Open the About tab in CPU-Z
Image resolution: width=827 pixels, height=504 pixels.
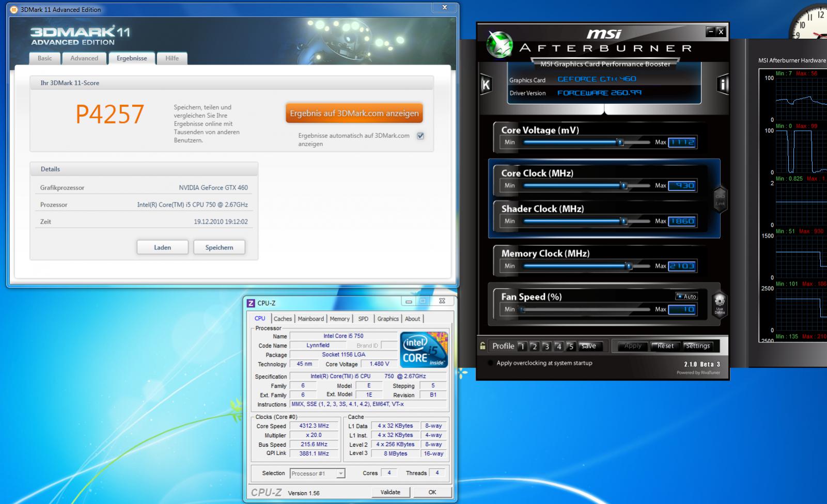[x=412, y=319]
